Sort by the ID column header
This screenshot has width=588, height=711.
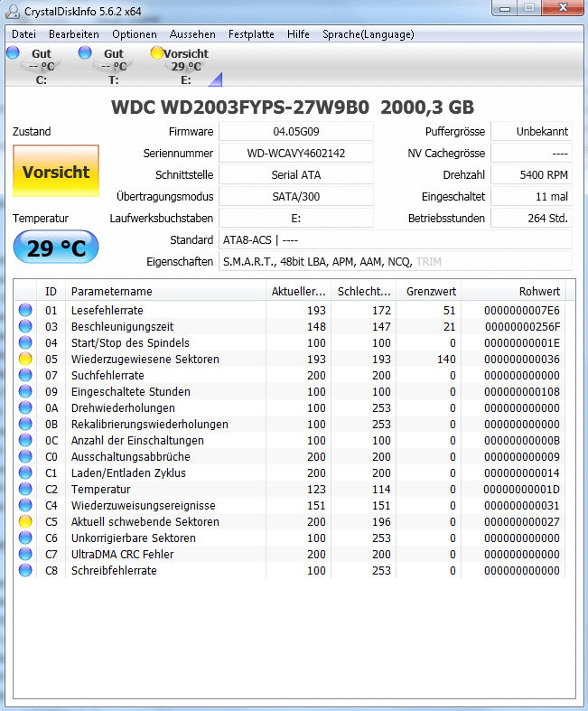pyautogui.click(x=51, y=292)
